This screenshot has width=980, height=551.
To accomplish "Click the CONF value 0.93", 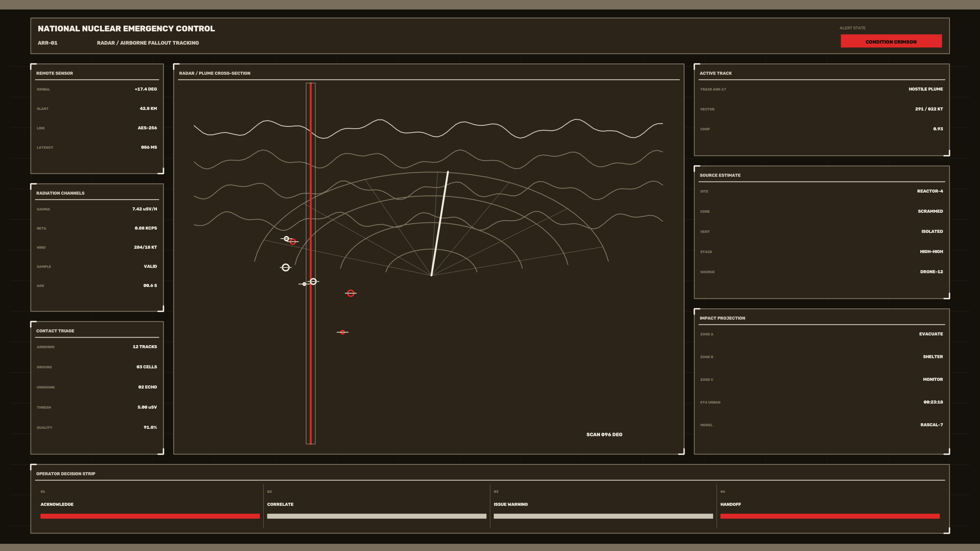I will [938, 129].
